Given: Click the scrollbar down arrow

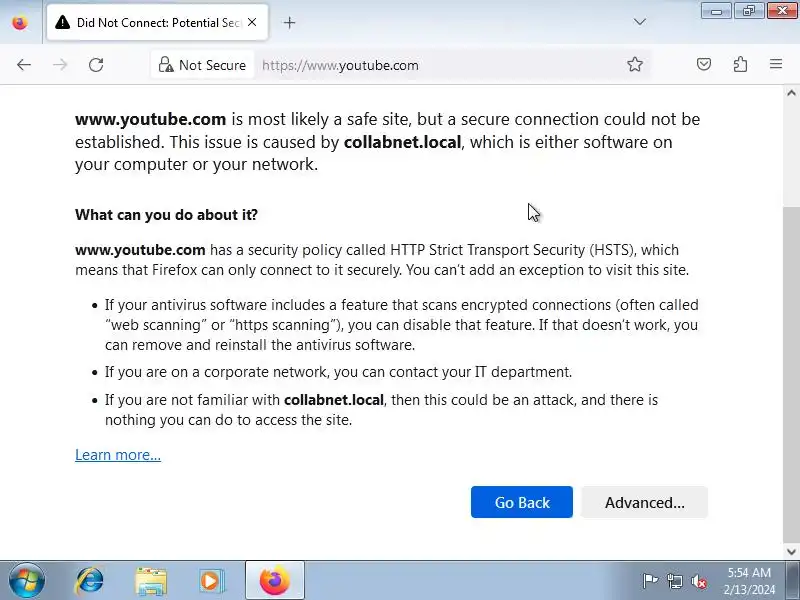Looking at the screenshot, I should click(791, 552).
